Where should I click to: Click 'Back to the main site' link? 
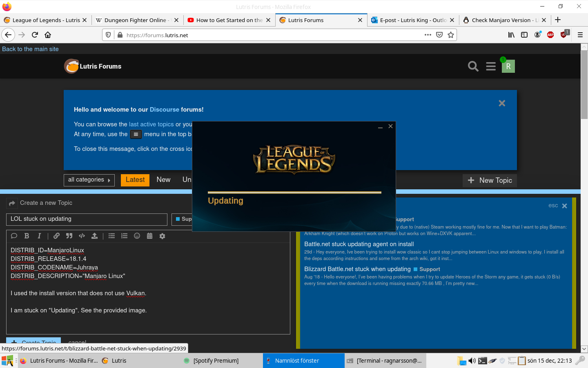tap(30, 49)
